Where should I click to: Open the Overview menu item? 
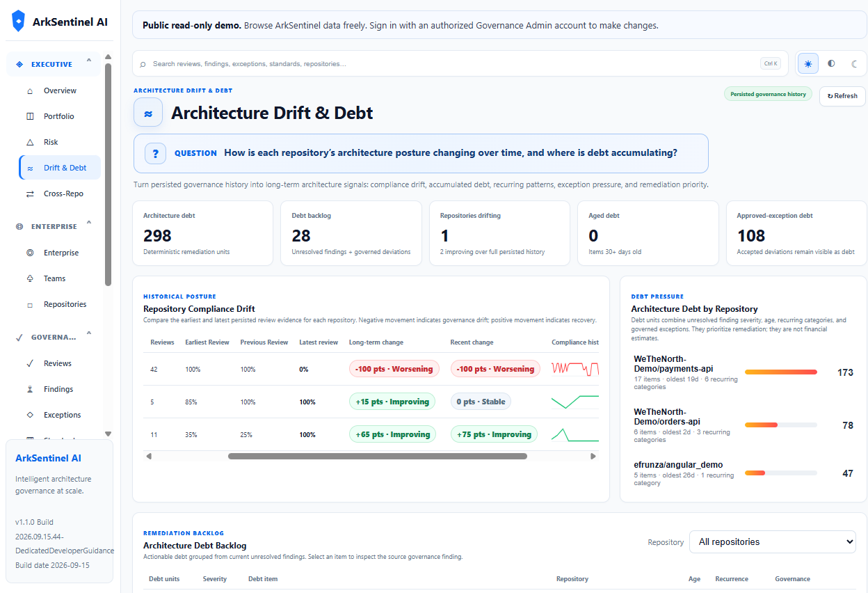[x=60, y=90]
